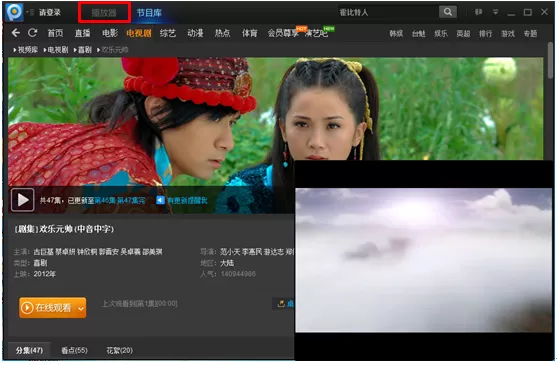Click the blue update reminder icon

pos(160,200)
